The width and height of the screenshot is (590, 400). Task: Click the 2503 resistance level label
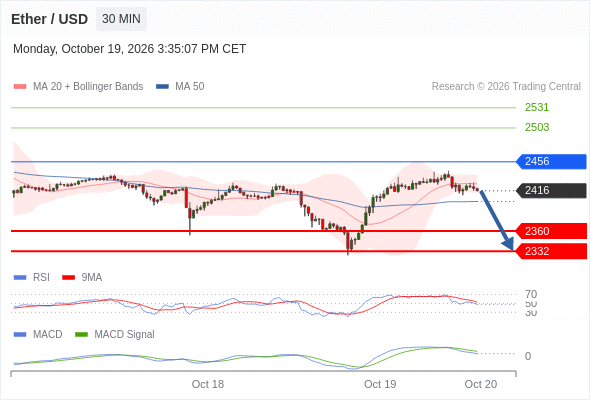[x=537, y=127]
